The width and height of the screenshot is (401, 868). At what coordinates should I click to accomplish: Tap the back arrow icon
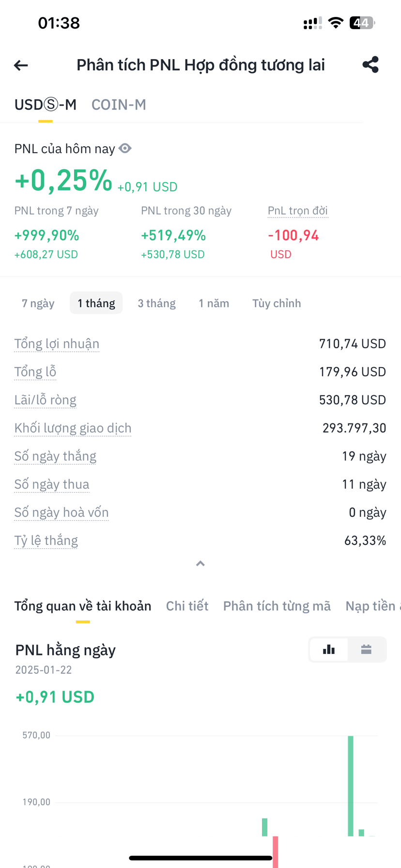click(21, 65)
